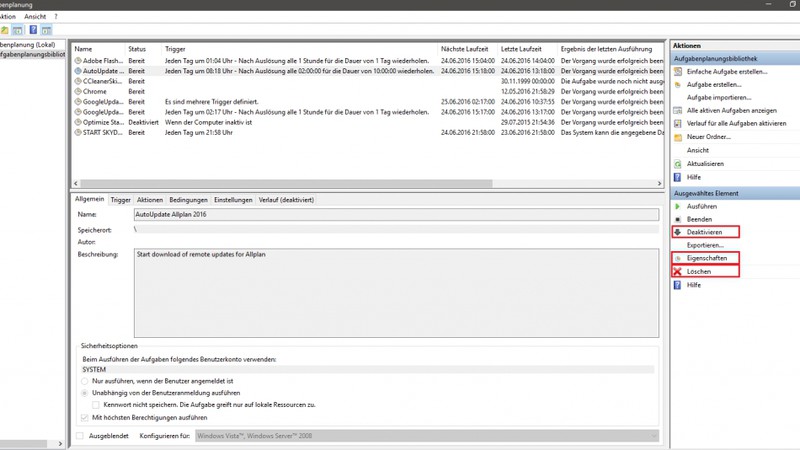Click the clock icon beside Adobe Flash task
Viewport: 800px width, 450px height.
pyautogui.click(x=78, y=61)
